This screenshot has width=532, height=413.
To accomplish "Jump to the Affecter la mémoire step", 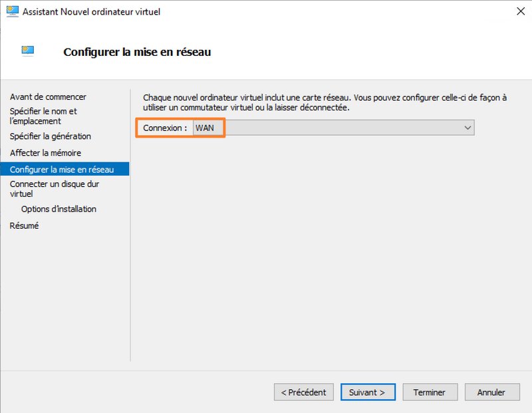I will tap(45, 153).
